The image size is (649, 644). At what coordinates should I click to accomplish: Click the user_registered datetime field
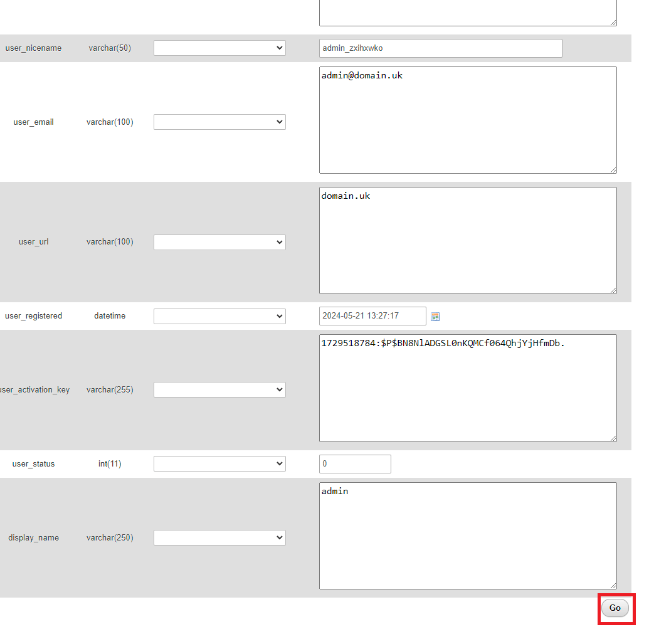tap(372, 316)
